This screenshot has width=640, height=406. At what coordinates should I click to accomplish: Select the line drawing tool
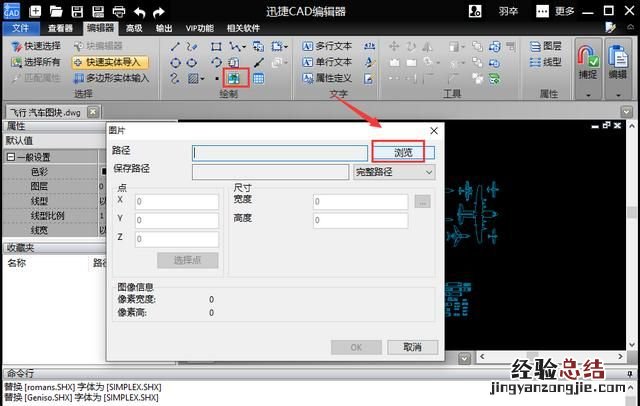pyautogui.click(x=176, y=47)
